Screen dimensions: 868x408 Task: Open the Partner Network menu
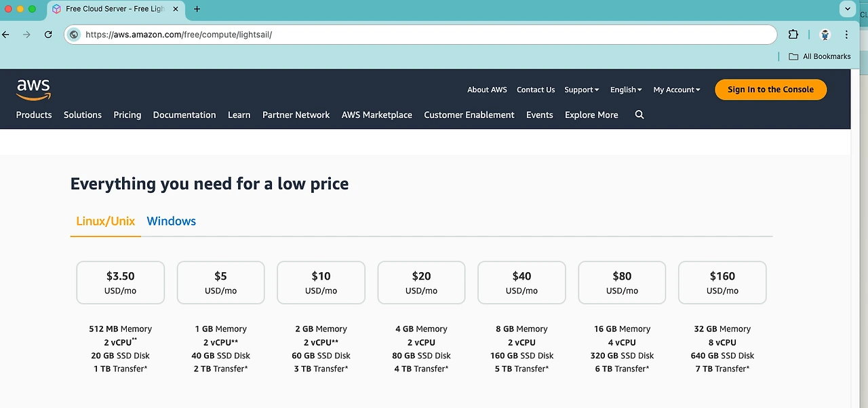296,115
